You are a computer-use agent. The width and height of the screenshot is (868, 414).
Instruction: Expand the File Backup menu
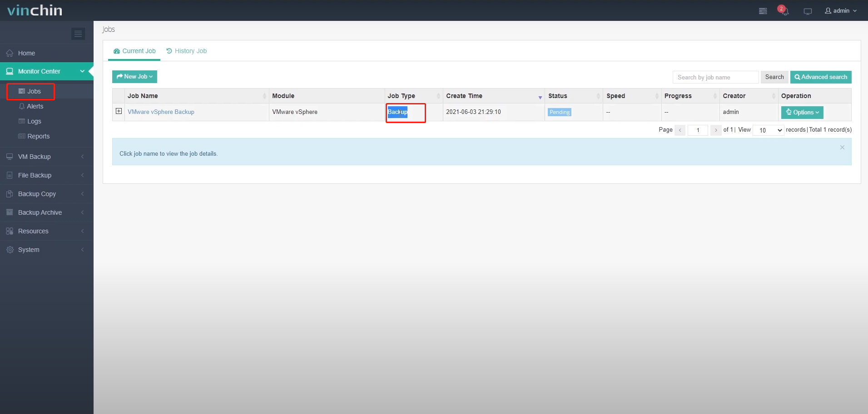[47, 175]
